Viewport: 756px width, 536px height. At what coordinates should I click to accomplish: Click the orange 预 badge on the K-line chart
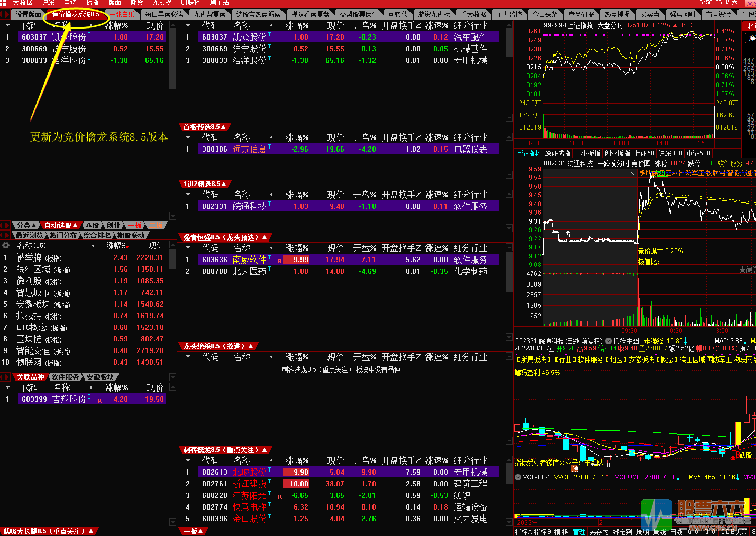[x=575, y=468]
